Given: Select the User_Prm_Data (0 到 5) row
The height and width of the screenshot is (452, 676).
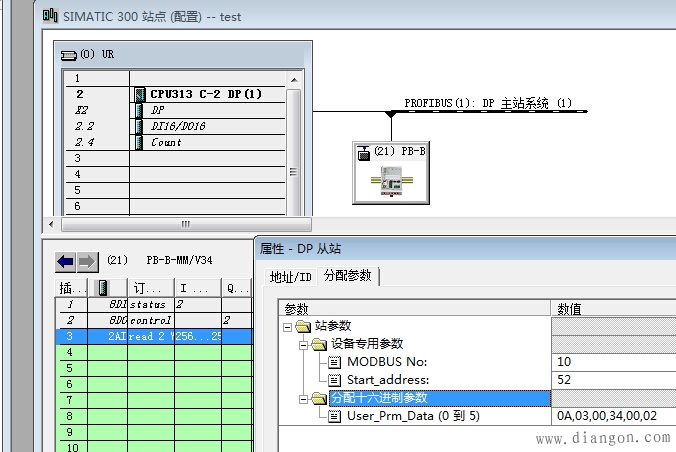Looking at the screenshot, I should click(x=413, y=416).
